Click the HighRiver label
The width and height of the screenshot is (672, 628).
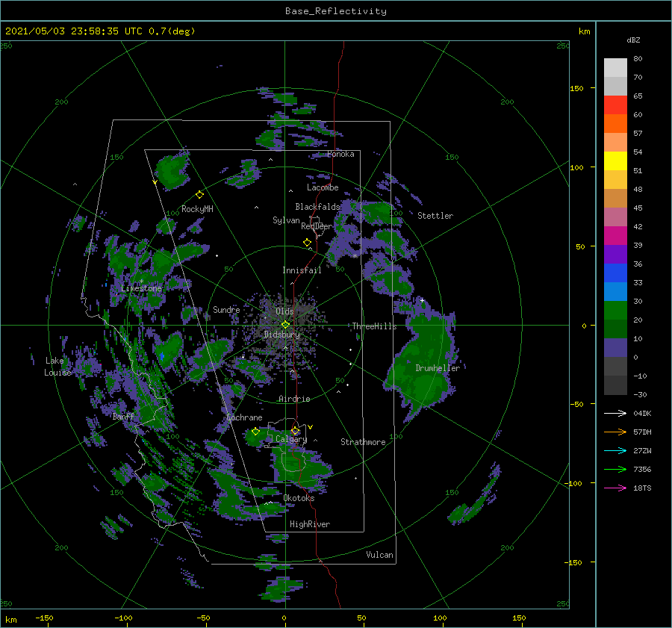tap(310, 525)
